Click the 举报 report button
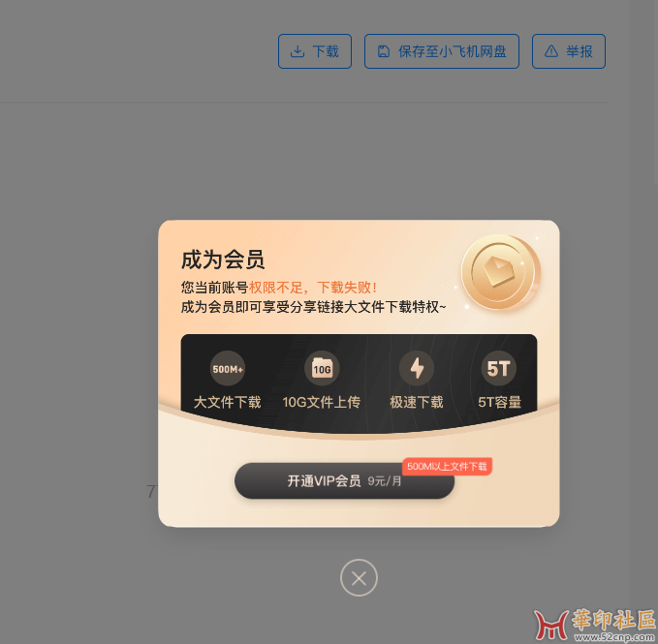This screenshot has width=658, height=644. [x=569, y=51]
